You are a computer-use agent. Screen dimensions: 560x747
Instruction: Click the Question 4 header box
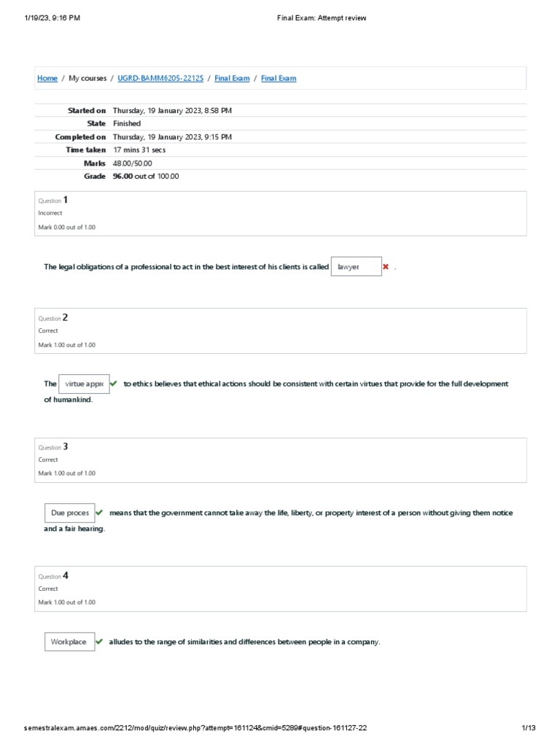tap(280, 589)
